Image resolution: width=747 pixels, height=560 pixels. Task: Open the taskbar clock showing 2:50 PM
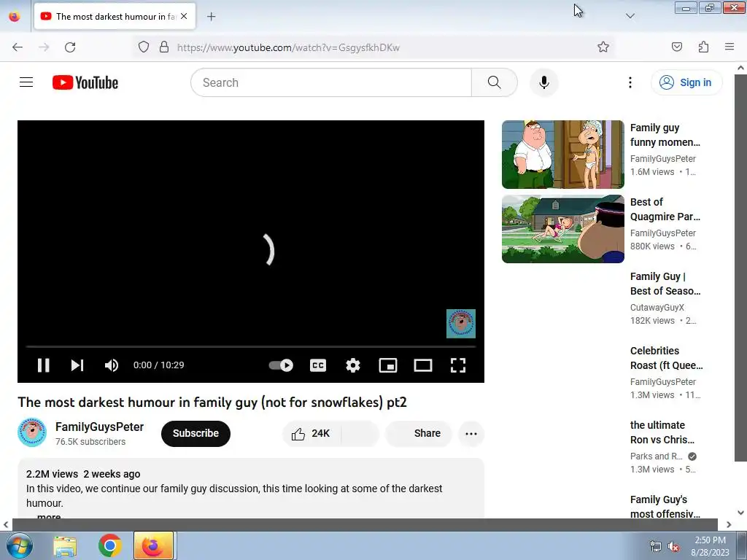point(710,546)
